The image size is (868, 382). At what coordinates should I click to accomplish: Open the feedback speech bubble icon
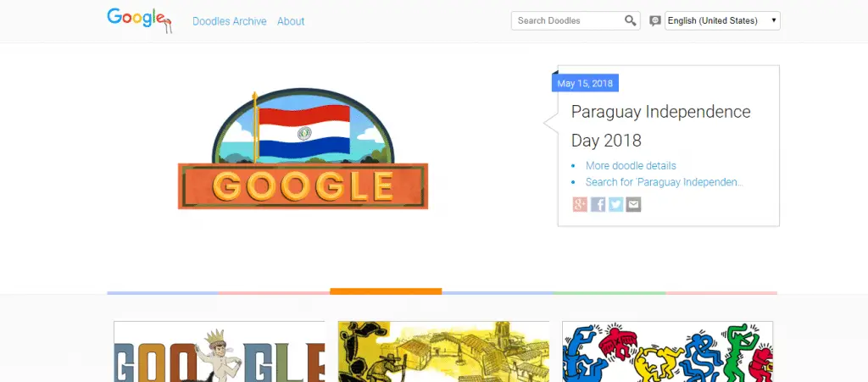655,21
